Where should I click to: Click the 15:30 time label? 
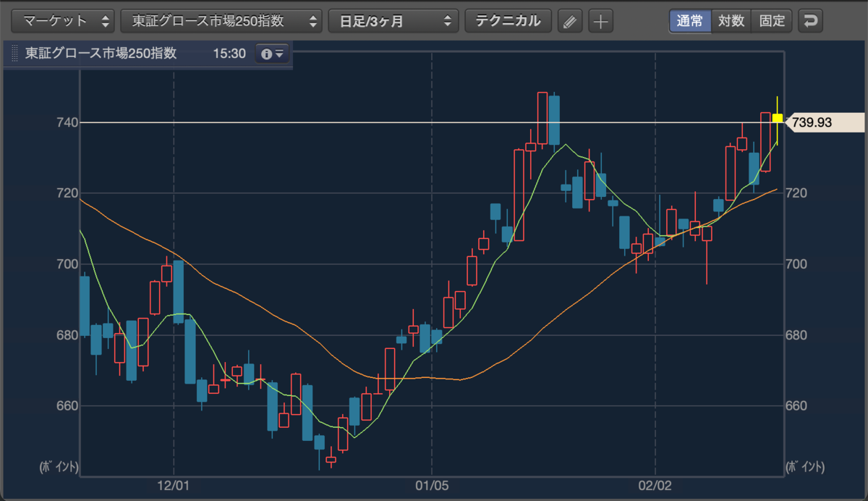click(229, 54)
